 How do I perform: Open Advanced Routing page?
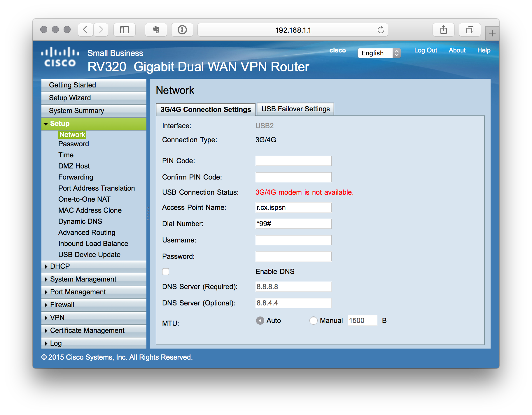87,233
